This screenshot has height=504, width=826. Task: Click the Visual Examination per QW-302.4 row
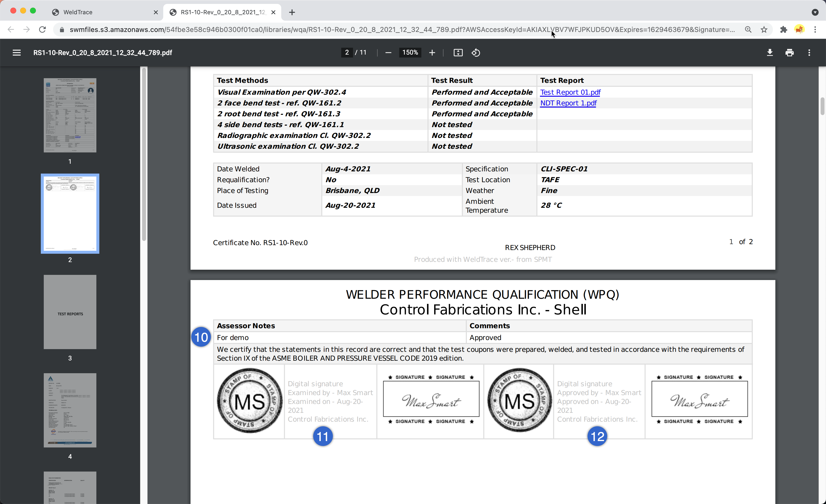click(482, 92)
